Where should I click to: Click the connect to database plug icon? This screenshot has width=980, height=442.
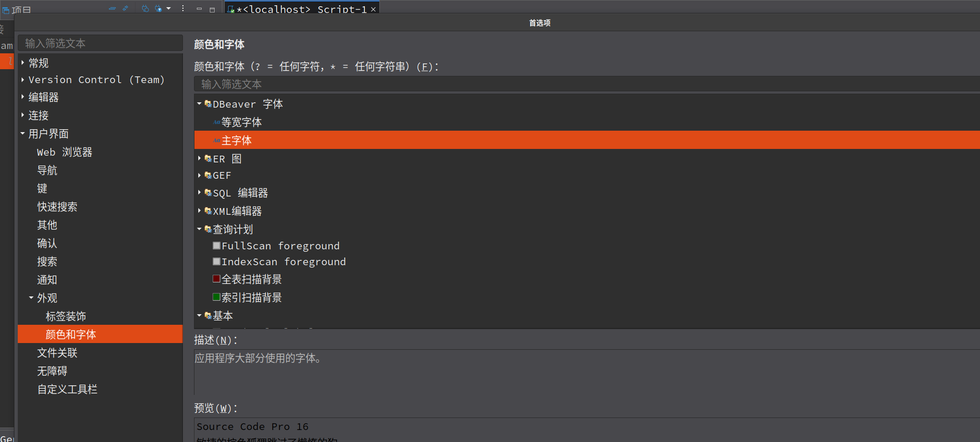click(145, 8)
